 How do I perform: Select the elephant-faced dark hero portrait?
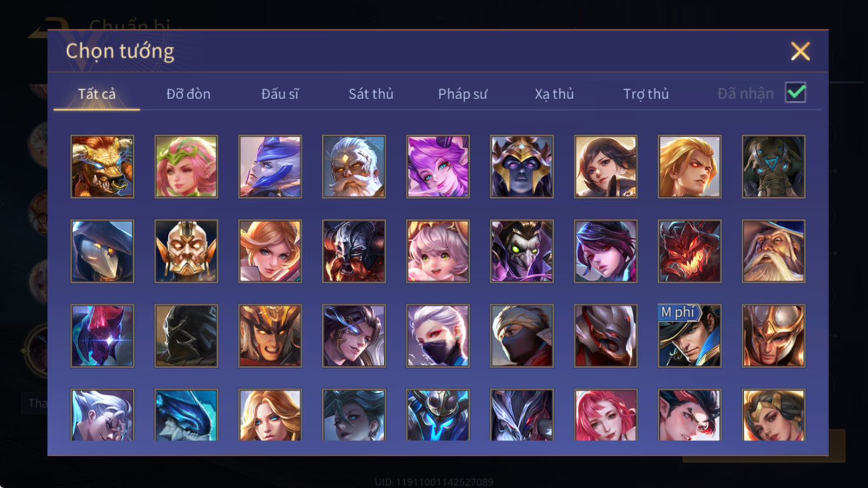click(x=773, y=166)
